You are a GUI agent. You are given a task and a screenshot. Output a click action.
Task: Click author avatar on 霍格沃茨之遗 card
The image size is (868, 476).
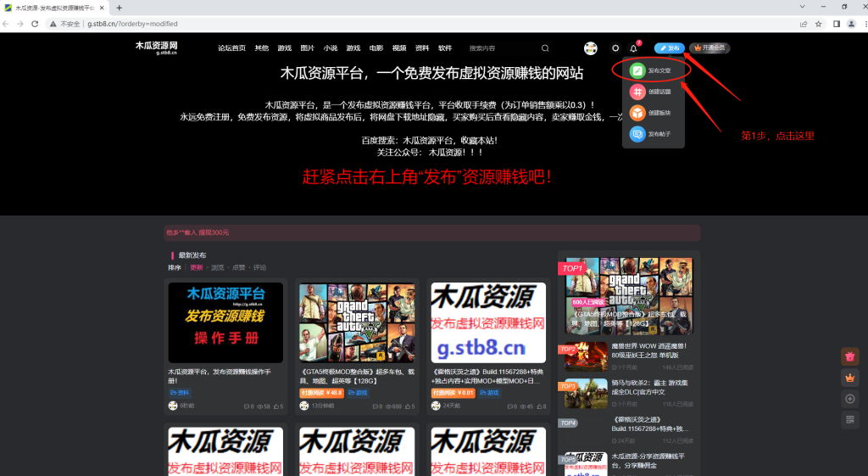coord(436,406)
